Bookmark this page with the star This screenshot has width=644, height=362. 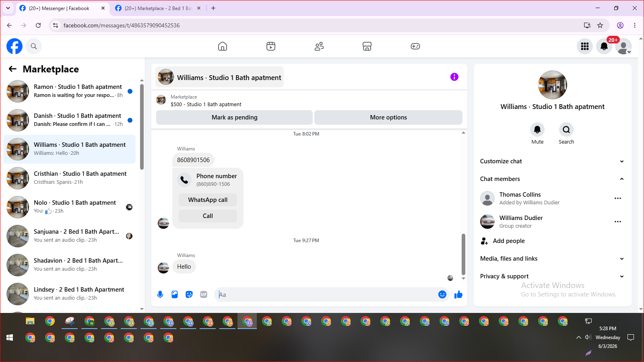click(600, 25)
